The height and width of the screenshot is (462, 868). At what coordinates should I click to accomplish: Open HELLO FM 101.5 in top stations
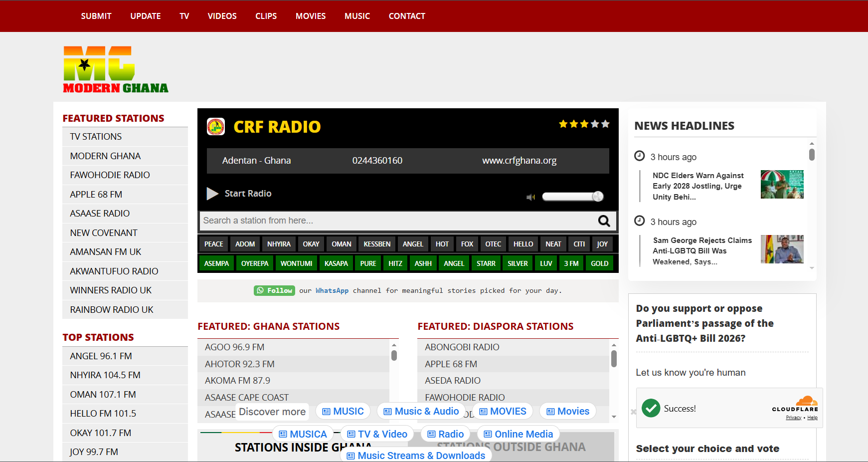point(125,414)
